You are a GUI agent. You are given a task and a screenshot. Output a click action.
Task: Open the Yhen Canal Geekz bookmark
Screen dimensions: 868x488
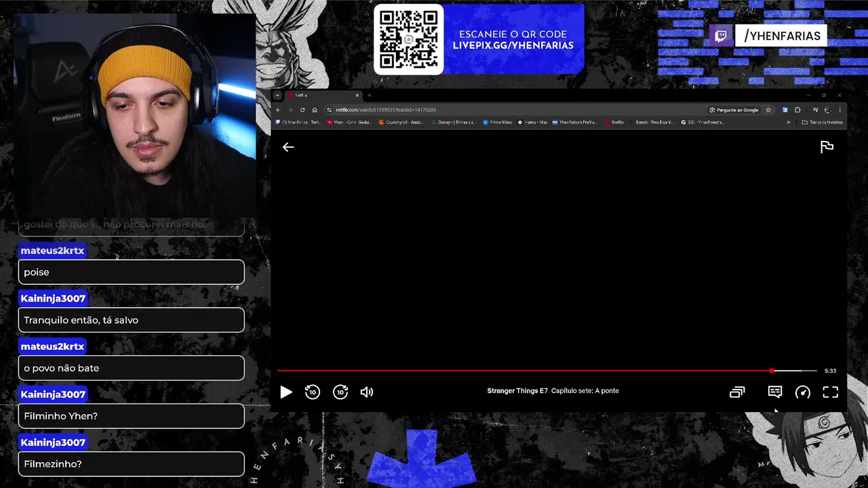click(349, 123)
